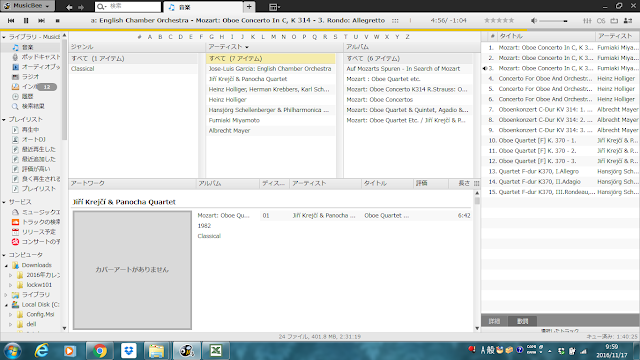Open the equalizer controls icon

click(x=587, y=20)
